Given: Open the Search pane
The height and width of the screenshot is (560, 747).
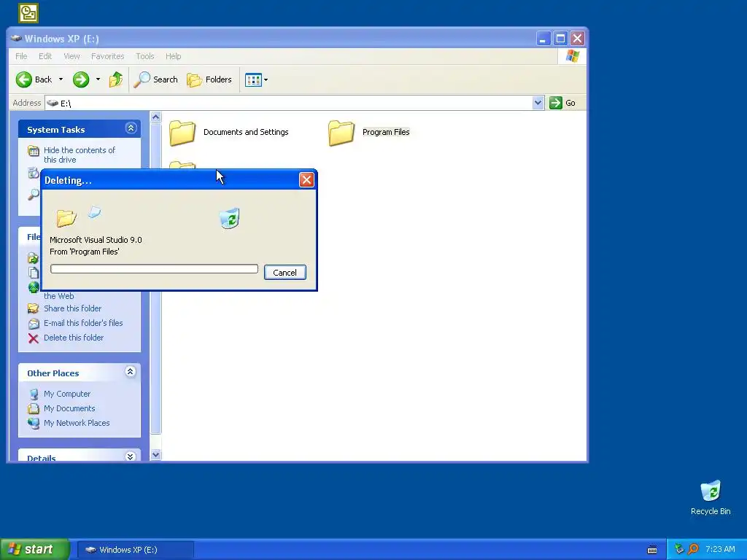Looking at the screenshot, I should [155, 79].
